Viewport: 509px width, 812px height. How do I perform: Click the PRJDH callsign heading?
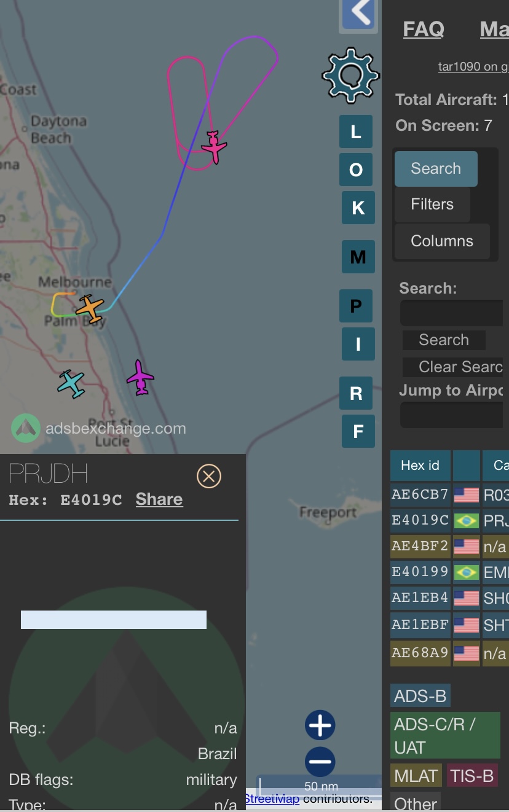click(x=49, y=474)
